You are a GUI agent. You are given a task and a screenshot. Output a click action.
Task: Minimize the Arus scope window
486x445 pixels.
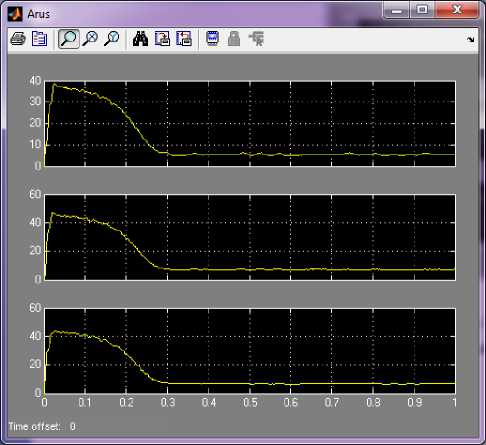pos(397,10)
